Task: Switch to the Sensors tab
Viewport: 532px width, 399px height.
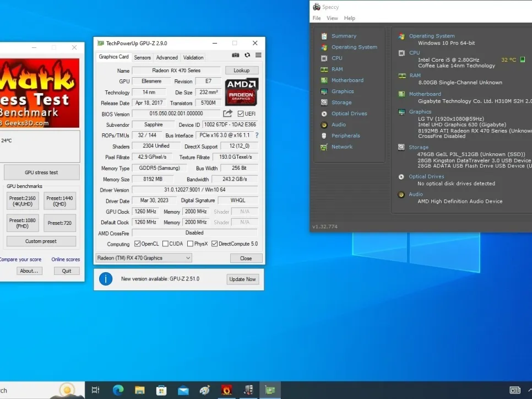Action: point(142,57)
